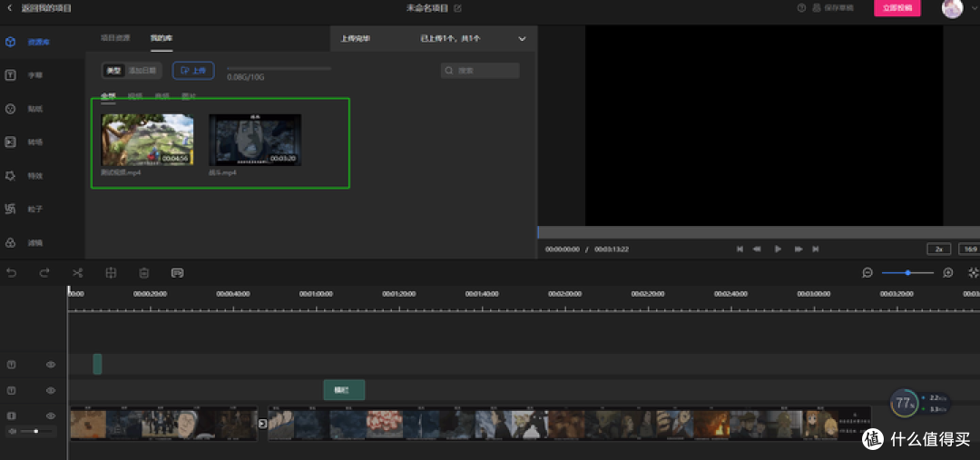Jump to the start of the preview

(x=740, y=249)
